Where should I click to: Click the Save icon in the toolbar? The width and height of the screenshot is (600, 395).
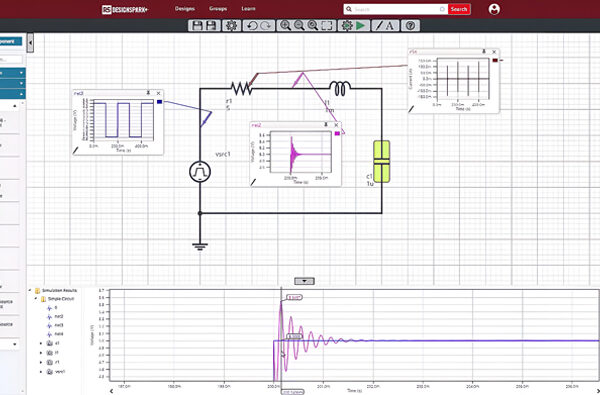[x=197, y=26]
